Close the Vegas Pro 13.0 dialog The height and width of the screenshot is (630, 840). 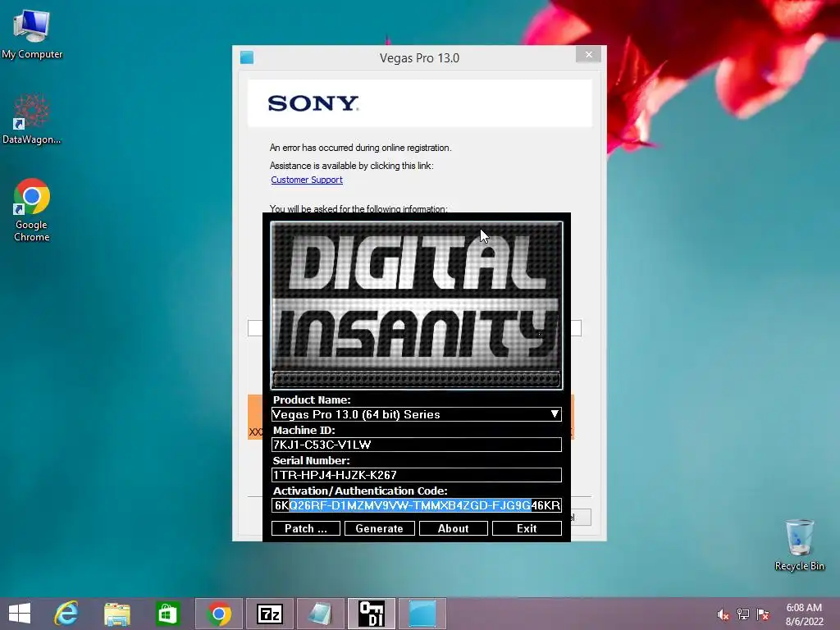point(588,55)
